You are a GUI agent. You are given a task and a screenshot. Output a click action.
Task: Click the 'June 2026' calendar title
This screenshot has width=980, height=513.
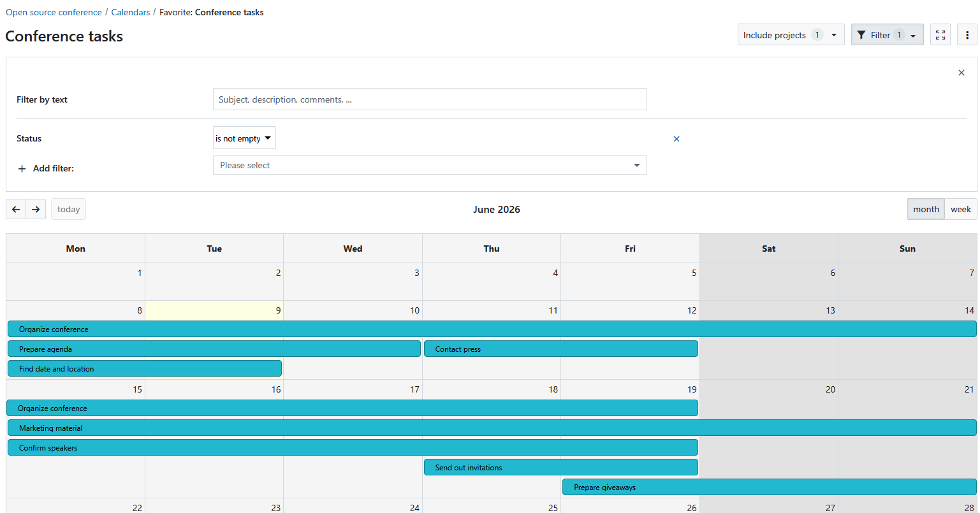497,209
